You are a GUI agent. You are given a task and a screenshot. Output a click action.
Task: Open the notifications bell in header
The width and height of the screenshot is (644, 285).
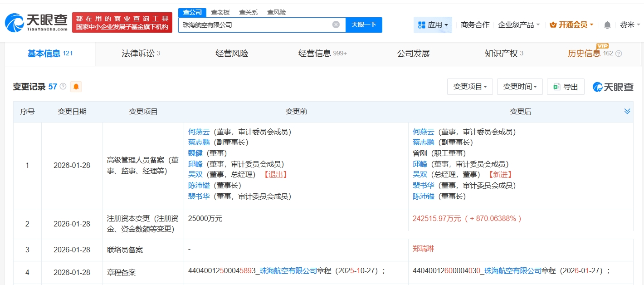tap(607, 25)
